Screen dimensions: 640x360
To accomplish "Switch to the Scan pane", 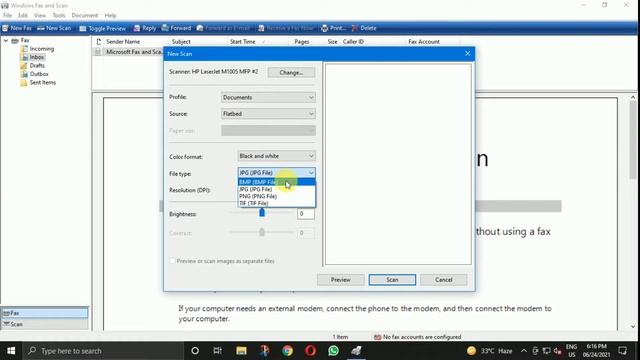I will pos(44,324).
